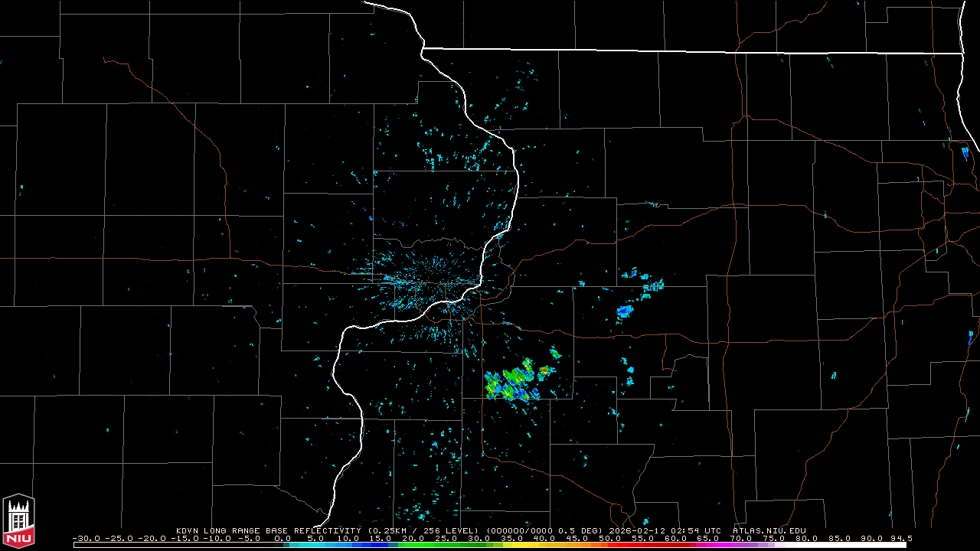Click the '02:54 UTC' timestamp

697,530
